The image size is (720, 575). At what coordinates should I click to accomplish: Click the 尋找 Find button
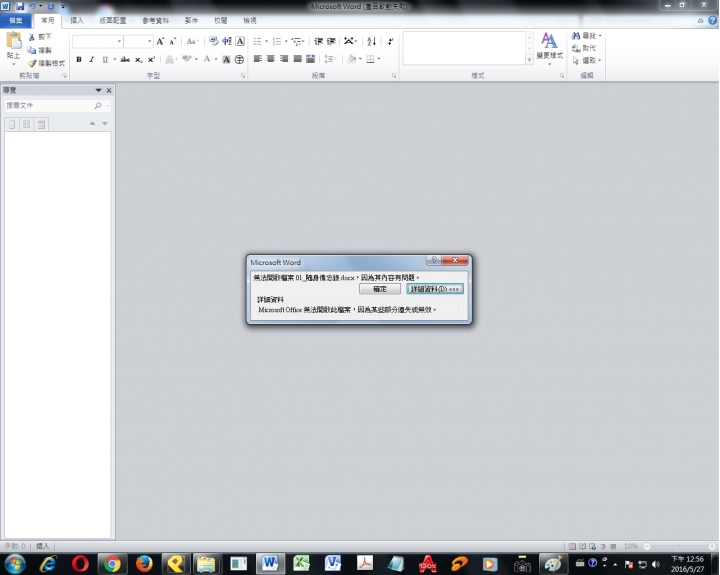(586, 36)
